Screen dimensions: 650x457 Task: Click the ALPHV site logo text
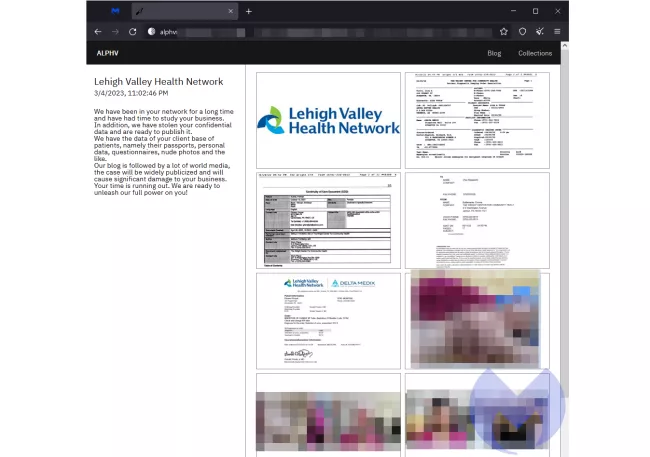(x=107, y=53)
